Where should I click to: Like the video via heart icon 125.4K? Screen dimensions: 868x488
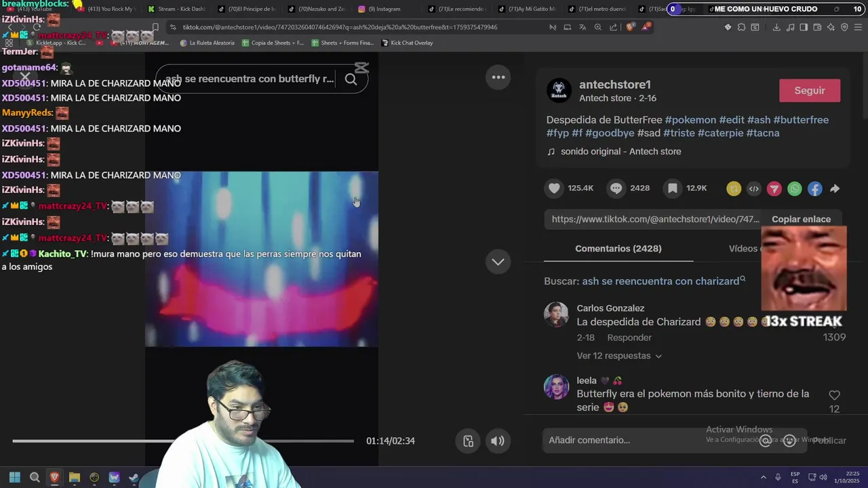click(x=555, y=188)
